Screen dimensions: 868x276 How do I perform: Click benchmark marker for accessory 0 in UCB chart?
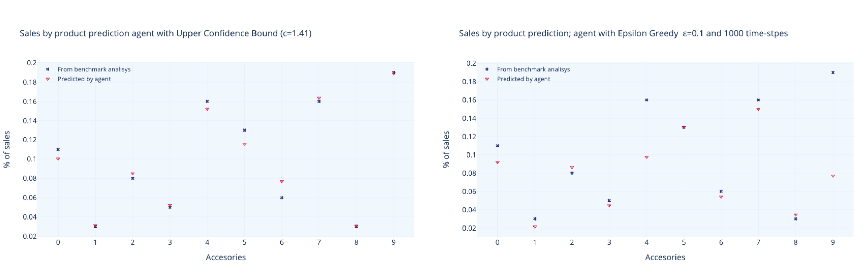click(58, 150)
